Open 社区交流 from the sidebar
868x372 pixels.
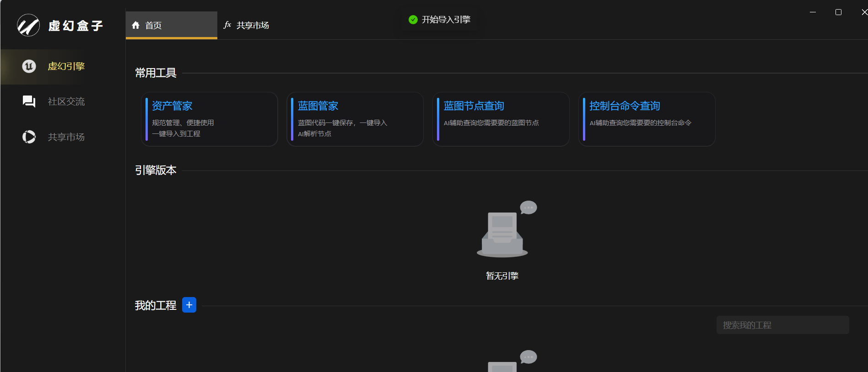[63, 101]
